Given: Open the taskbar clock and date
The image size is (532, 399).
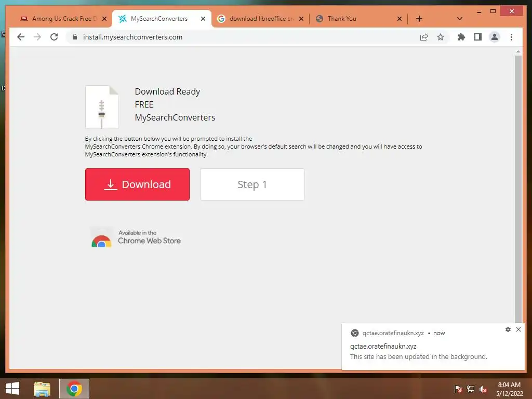Looking at the screenshot, I should point(509,389).
